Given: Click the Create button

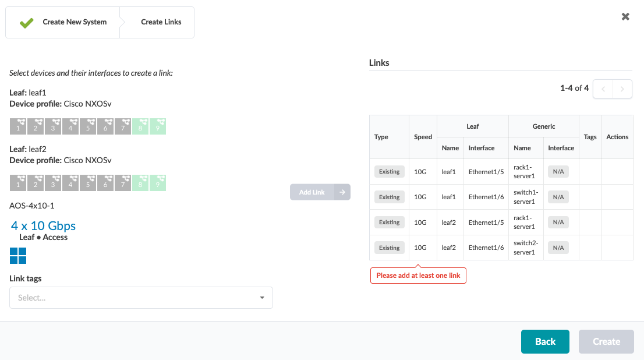Looking at the screenshot, I should [606, 341].
